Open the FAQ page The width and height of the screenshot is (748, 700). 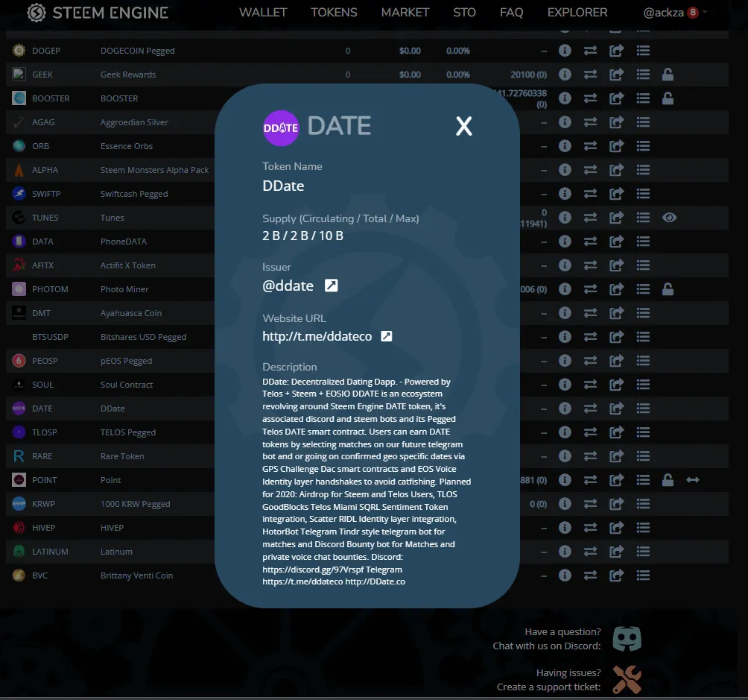(511, 13)
